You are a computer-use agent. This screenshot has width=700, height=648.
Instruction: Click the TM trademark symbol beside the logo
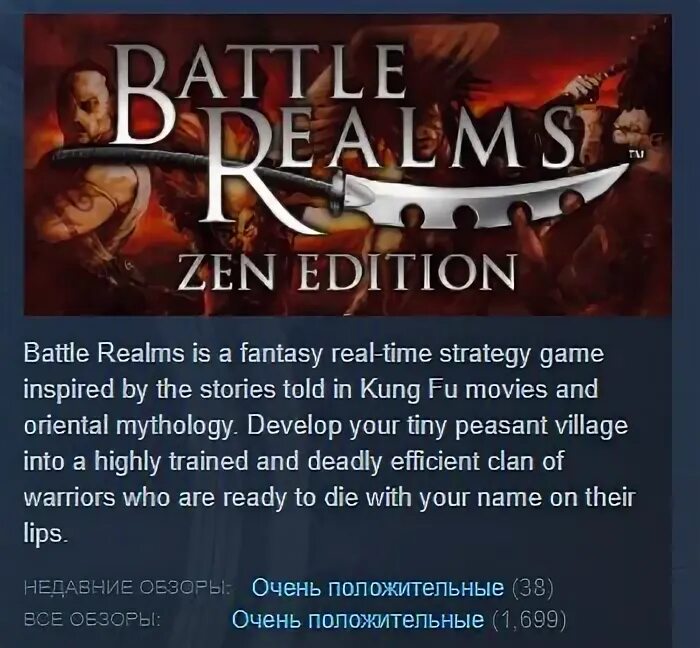pyautogui.click(x=635, y=155)
